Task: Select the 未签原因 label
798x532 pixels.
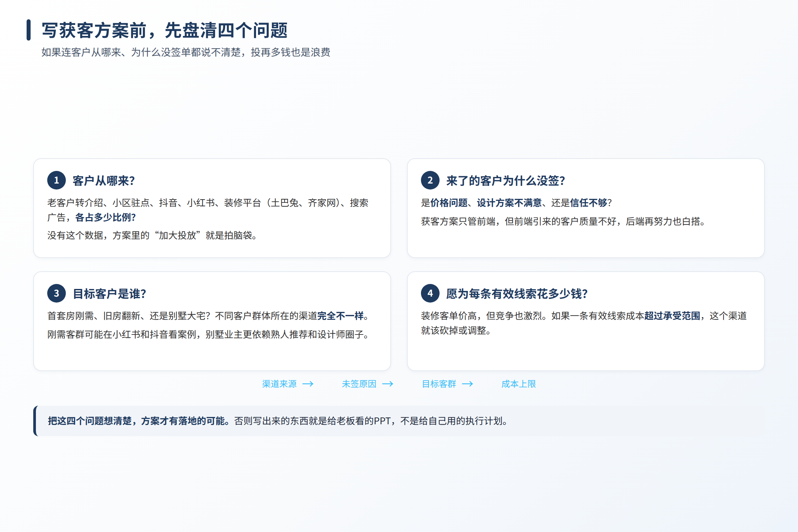Action: [x=359, y=384]
